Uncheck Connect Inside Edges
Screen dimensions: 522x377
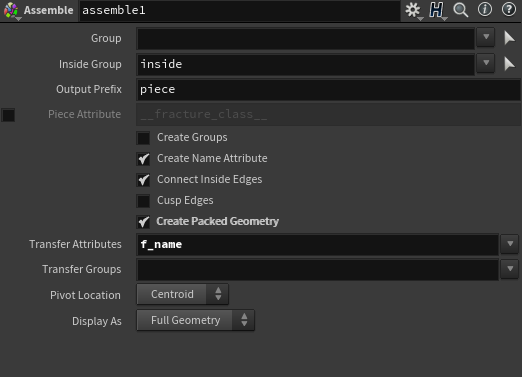click(x=143, y=180)
